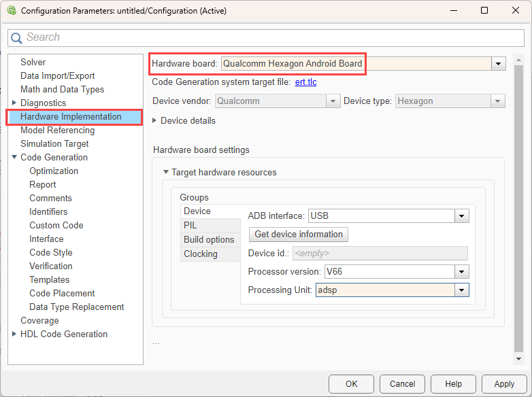532x397 pixels.
Task: Expand the HDL Code Generation node
Action: [14, 334]
